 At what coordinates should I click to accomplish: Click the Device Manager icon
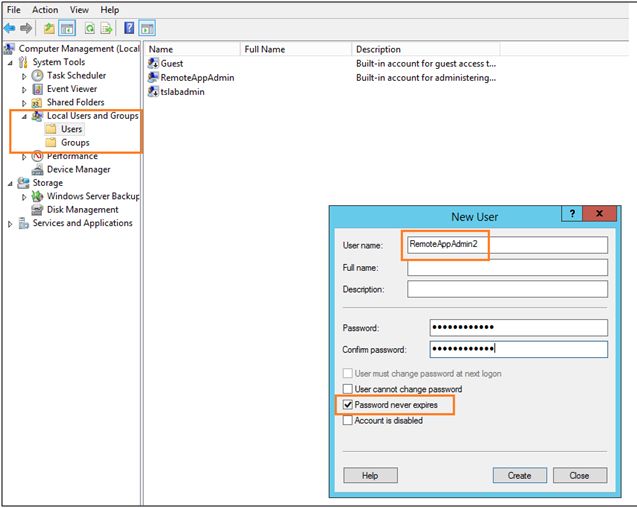(37, 169)
